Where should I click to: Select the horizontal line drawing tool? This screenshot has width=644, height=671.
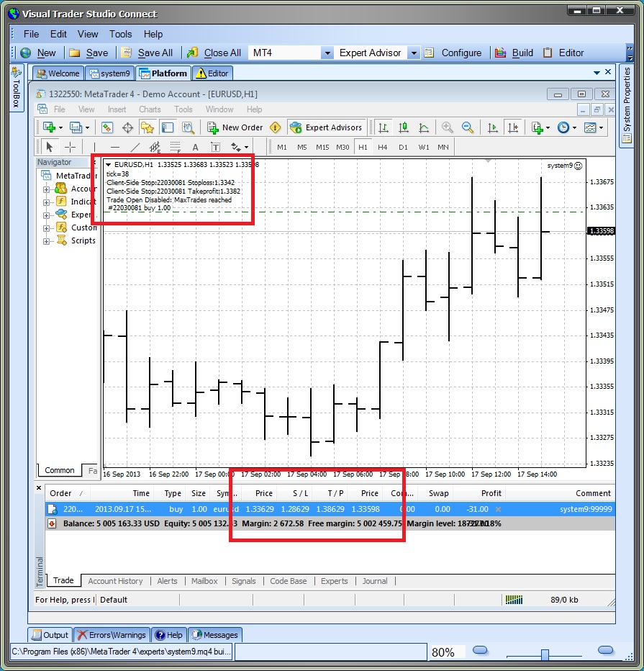point(114,147)
